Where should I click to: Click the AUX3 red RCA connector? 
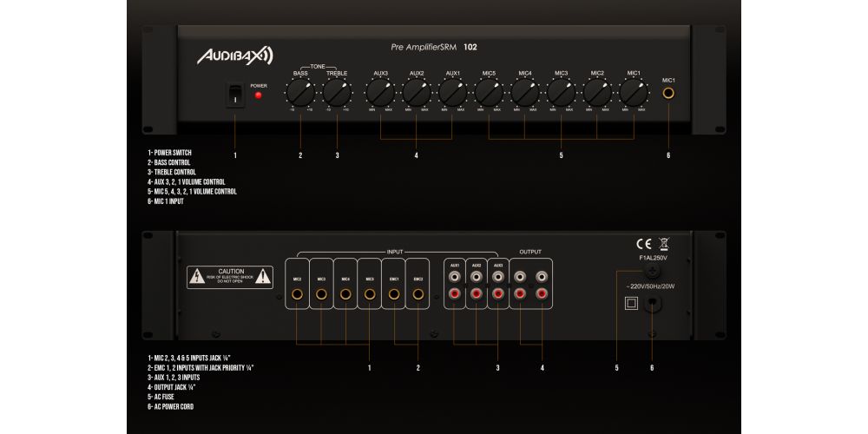(x=497, y=294)
